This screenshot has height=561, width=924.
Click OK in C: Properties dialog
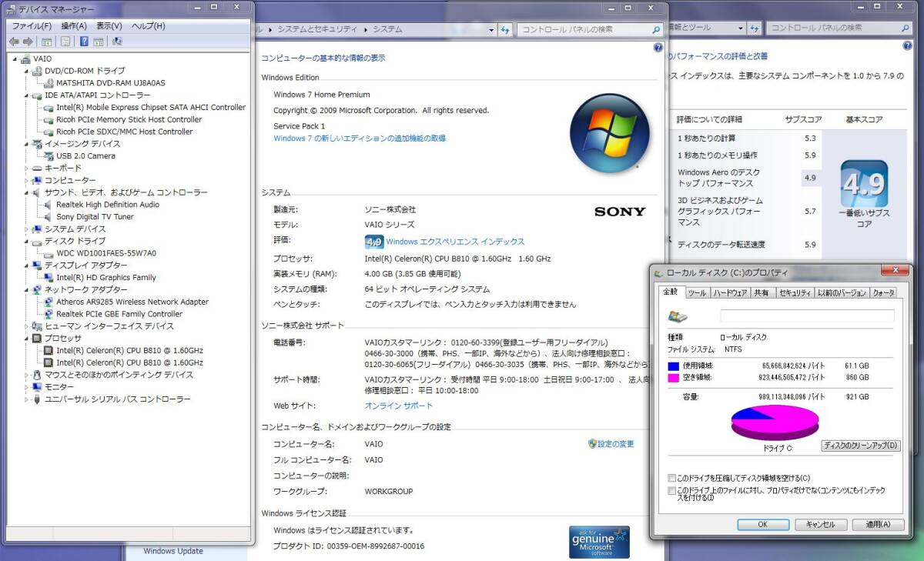pyautogui.click(x=763, y=524)
